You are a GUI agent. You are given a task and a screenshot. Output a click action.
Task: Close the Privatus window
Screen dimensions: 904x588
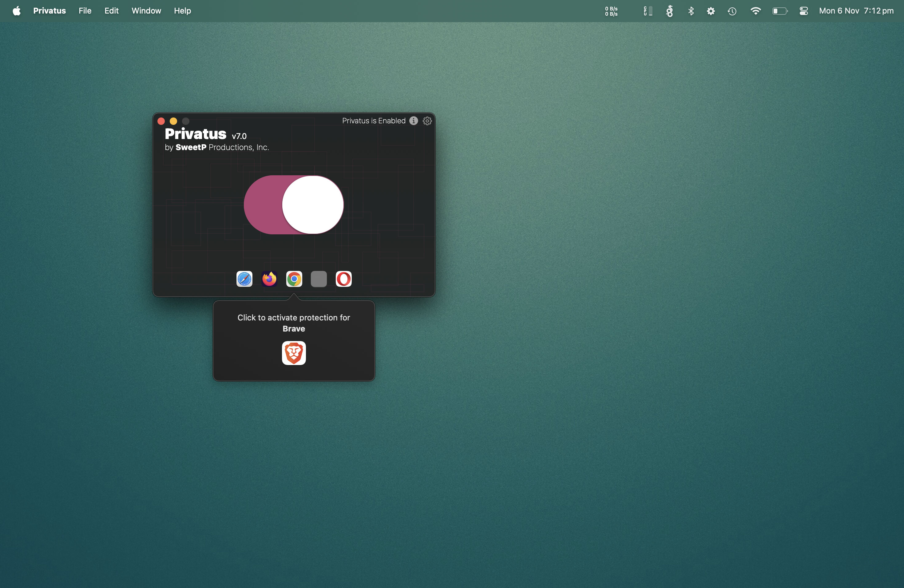(x=161, y=121)
